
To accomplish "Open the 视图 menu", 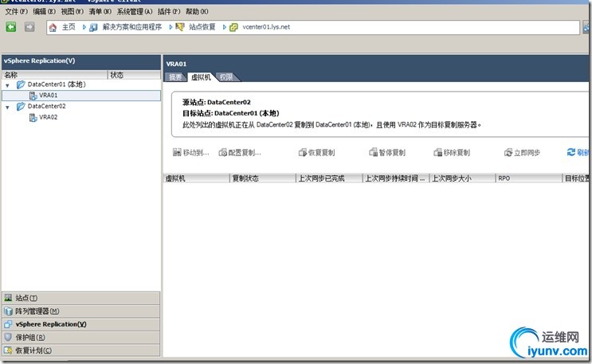I will click(72, 12).
